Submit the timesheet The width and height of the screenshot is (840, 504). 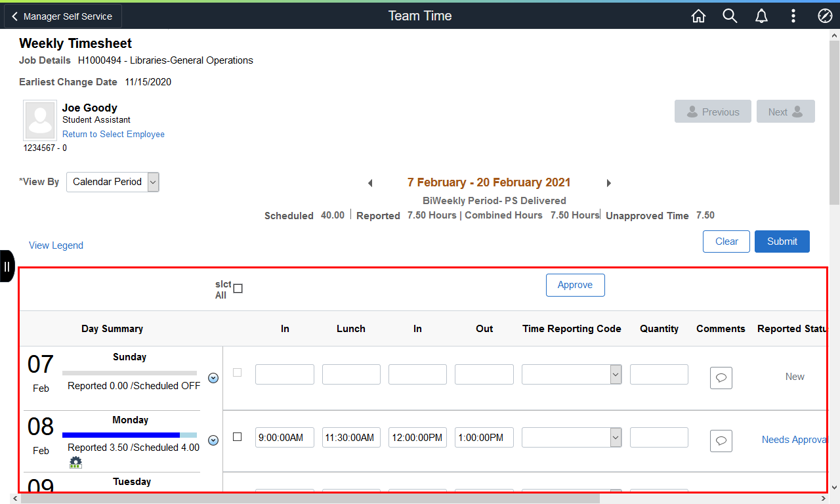(x=782, y=241)
